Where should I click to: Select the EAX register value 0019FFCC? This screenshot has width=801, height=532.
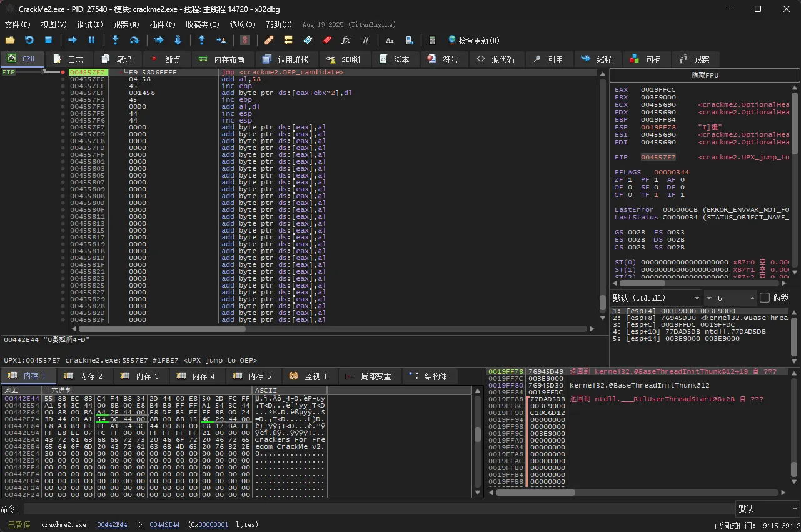[x=658, y=90]
